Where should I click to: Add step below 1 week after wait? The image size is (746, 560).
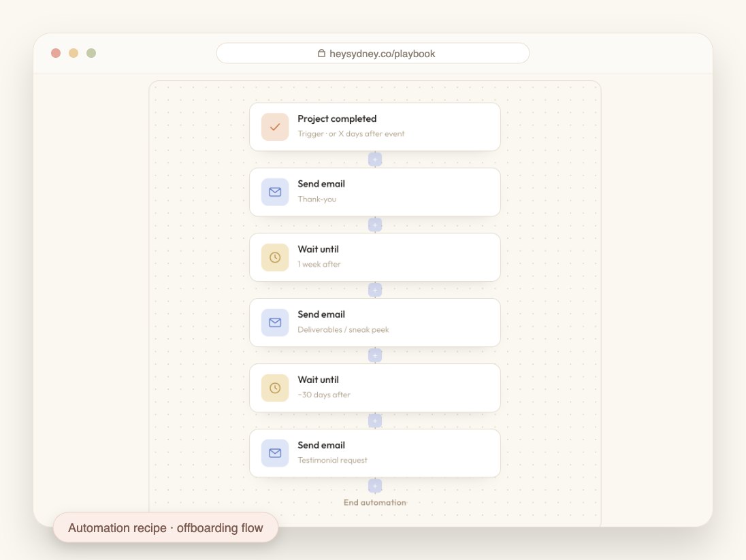click(375, 290)
